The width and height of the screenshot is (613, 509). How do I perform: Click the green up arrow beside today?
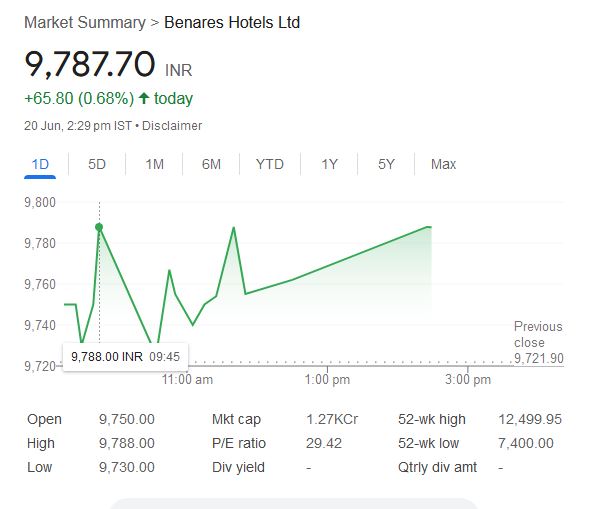tap(144, 99)
